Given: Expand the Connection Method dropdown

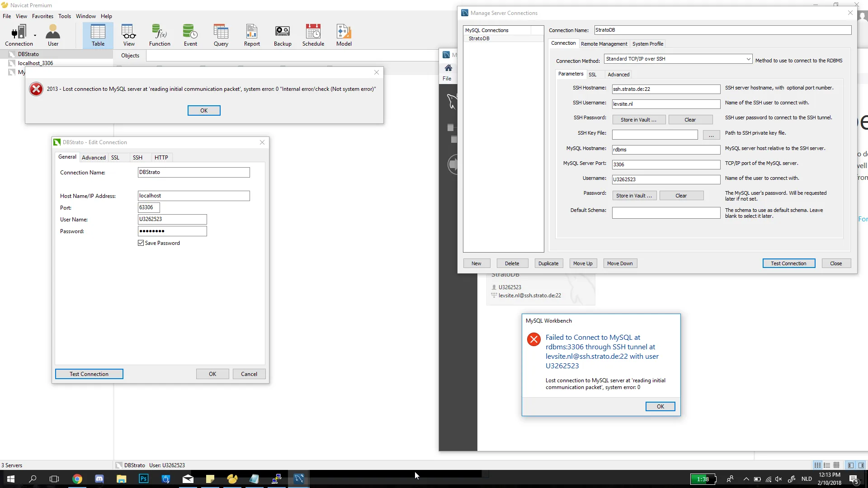Looking at the screenshot, I should click(748, 59).
